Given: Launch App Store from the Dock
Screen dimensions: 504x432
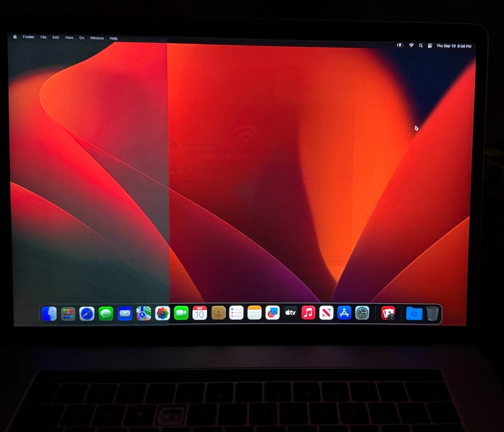Looking at the screenshot, I should coord(344,313).
